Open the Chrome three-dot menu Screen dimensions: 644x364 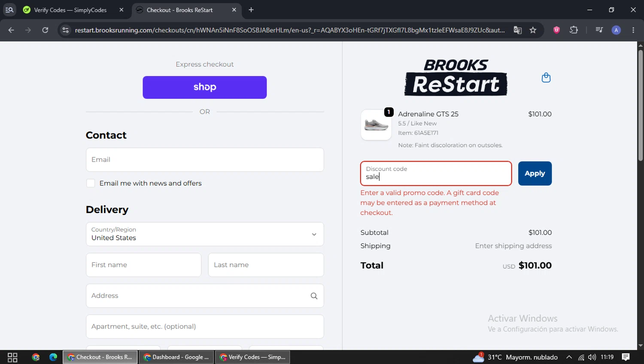coord(633,30)
